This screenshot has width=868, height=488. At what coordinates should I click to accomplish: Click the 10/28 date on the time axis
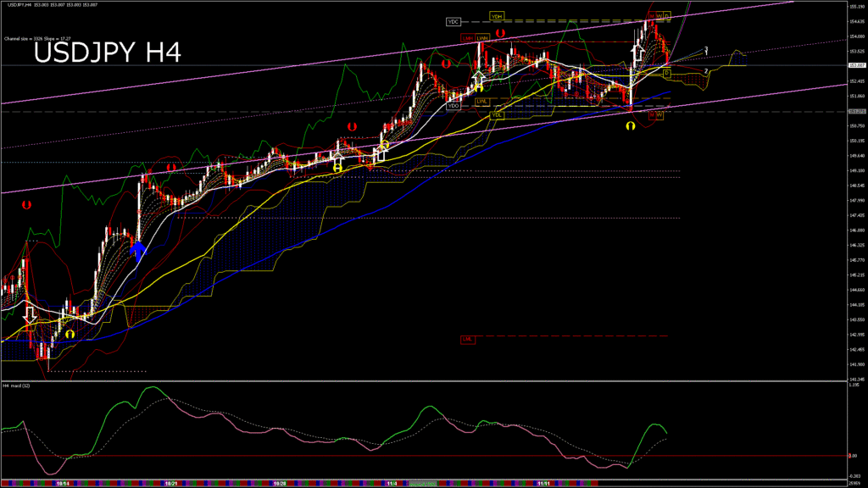[x=280, y=484]
